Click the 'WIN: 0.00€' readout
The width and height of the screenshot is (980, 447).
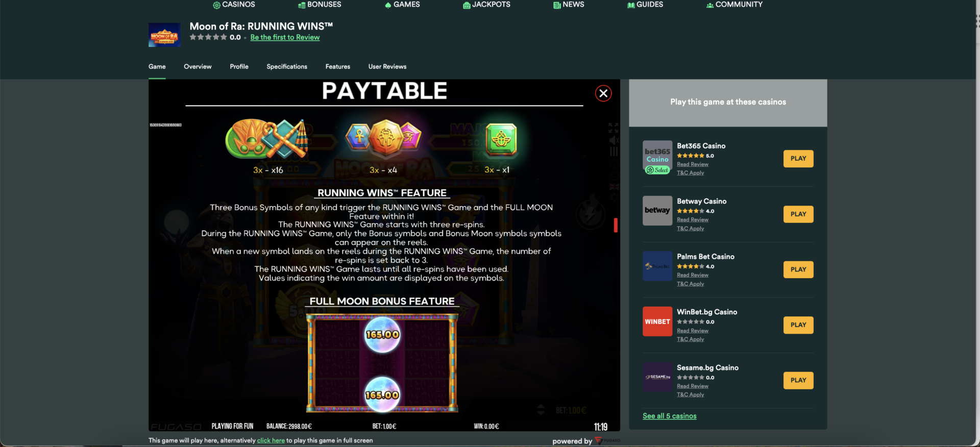click(486, 426)
